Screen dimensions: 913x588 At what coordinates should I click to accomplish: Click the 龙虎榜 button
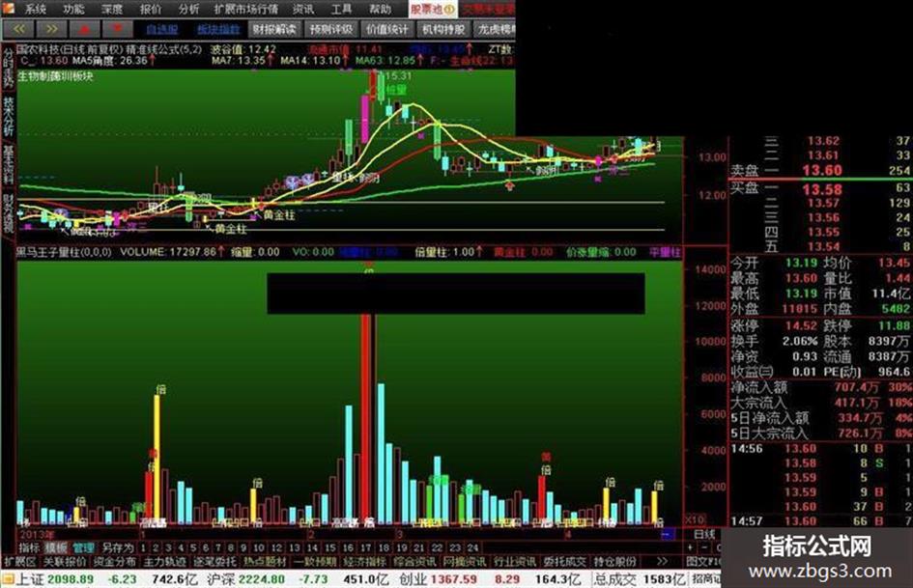point(495,29)
